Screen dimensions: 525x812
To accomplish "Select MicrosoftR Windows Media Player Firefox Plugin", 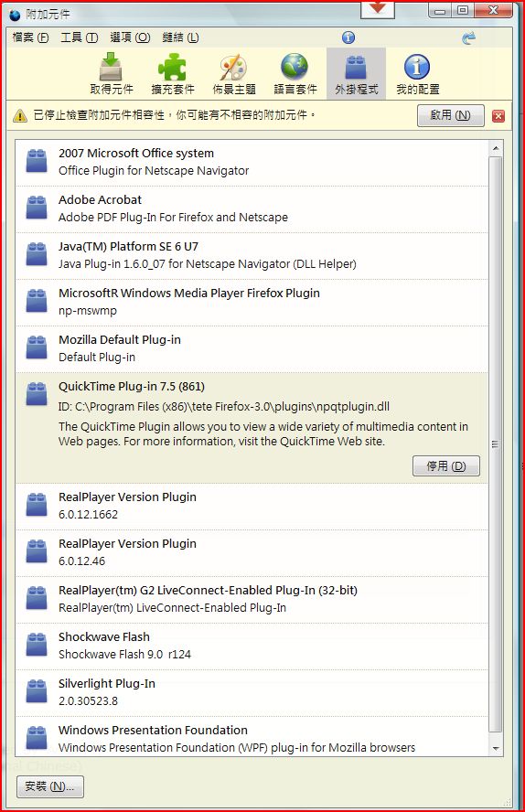I will click(x=252, y=303).
